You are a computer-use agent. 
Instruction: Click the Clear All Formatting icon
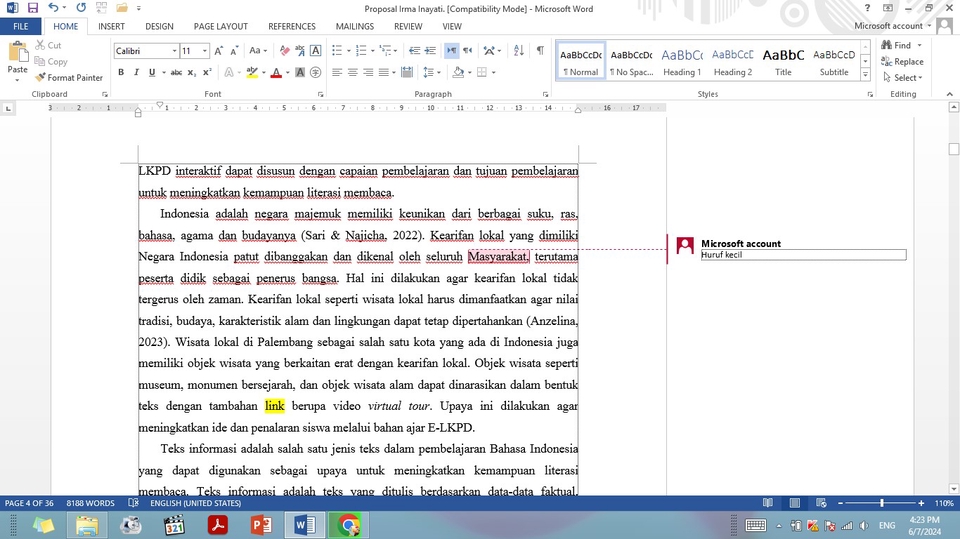[284, 50]
